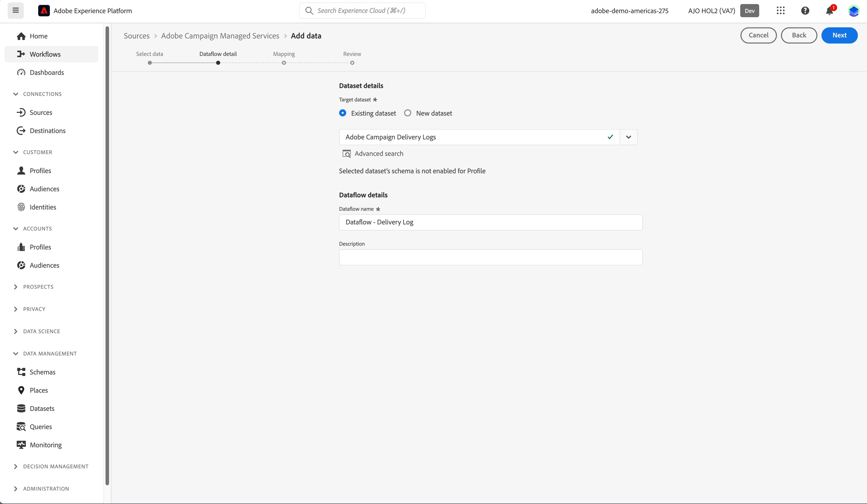The height and width of the screenshot is (504, 867).
Task: Open the notifications bell icon
Action: click(x=830, y=11)
